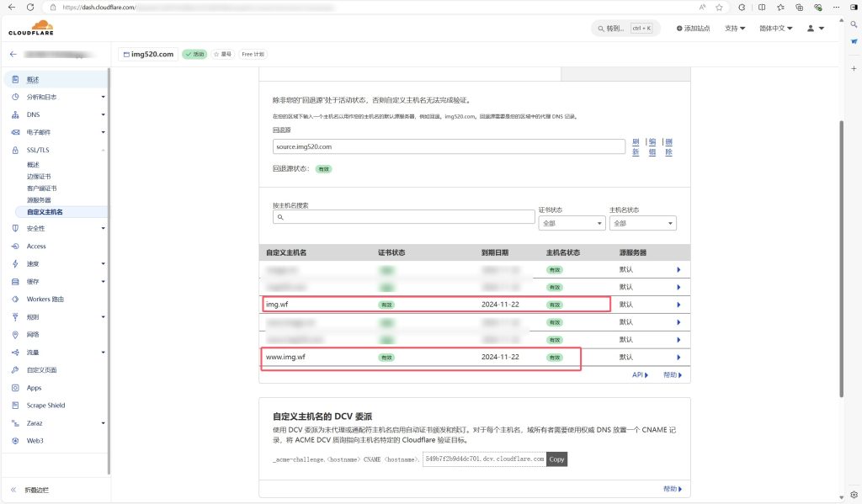Click the 按主机名搜索 search field
The image size is (862, 504).
coord(403,217)
